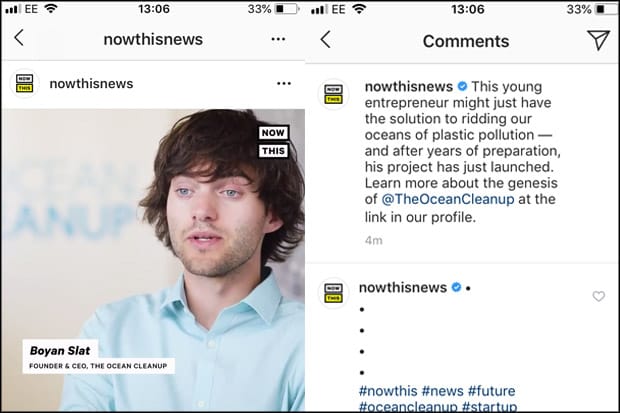Open the direct message paper plane icon
This screenshot has width=620, height=413.
coord(598,40)
